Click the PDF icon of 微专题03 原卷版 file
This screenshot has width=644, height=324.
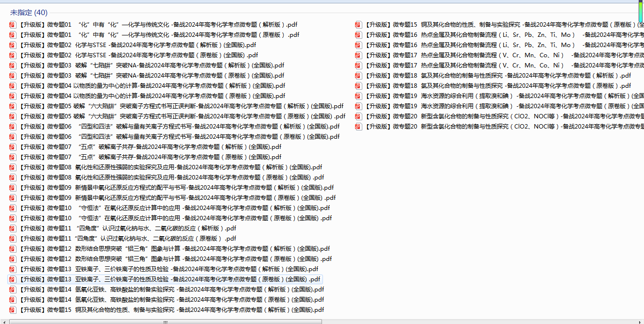(x=13, y=76)
